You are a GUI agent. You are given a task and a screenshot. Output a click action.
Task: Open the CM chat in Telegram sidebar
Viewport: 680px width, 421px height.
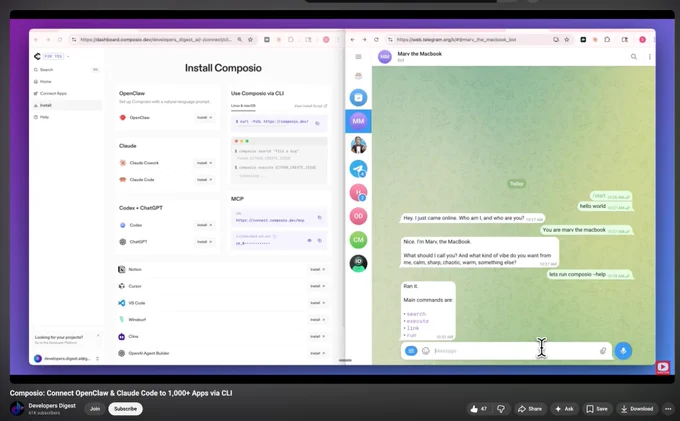[x=358, y=240]
